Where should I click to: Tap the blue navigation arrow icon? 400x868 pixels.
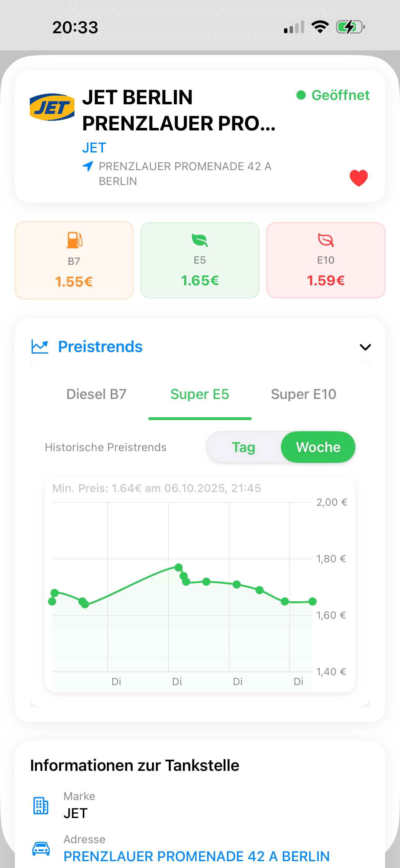(88, 166)
